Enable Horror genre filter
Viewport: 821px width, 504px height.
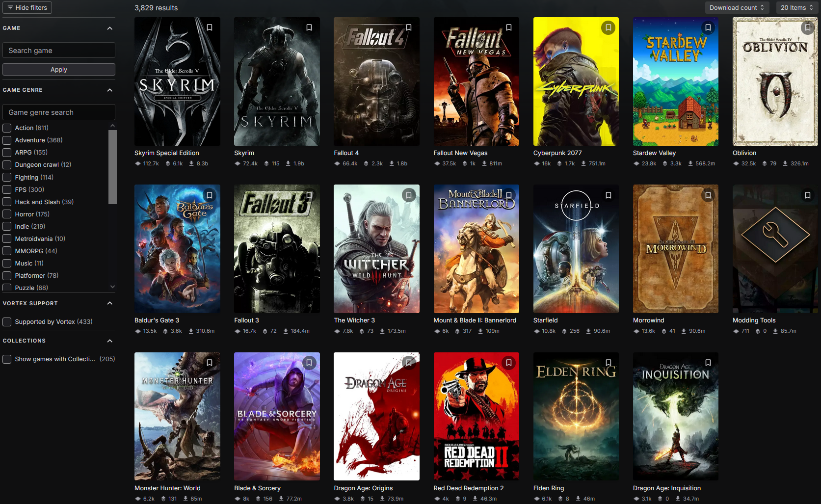(7, 214)
